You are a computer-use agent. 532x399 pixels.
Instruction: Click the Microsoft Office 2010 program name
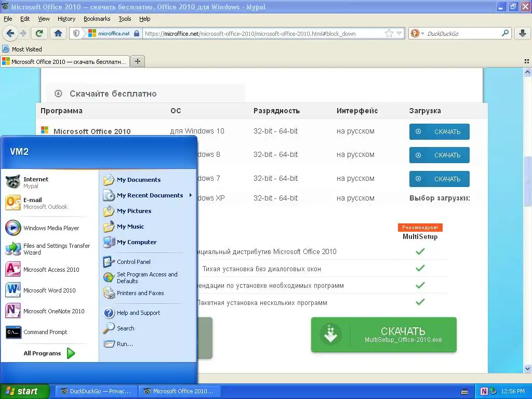coord(91,131)
